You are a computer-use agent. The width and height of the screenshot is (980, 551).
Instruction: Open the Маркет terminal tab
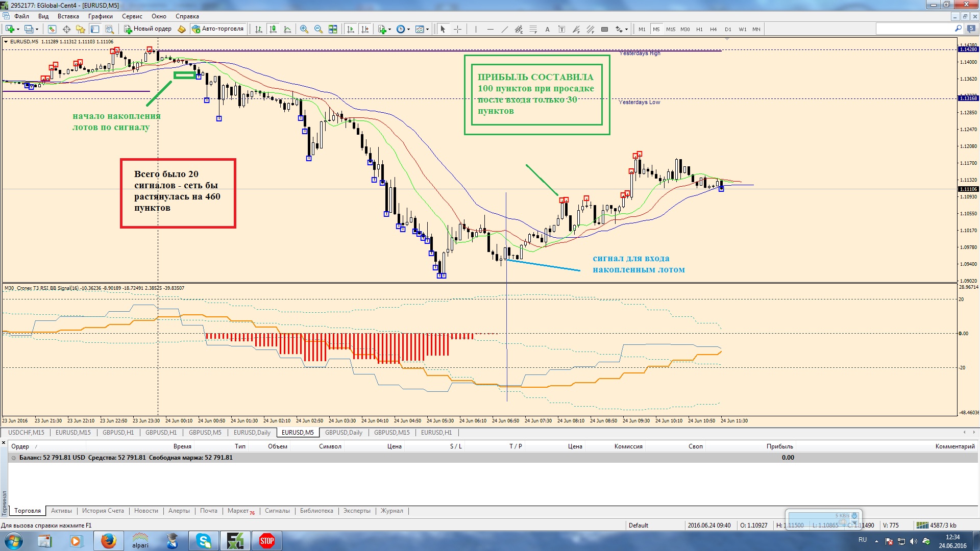[x=240, y=511]
